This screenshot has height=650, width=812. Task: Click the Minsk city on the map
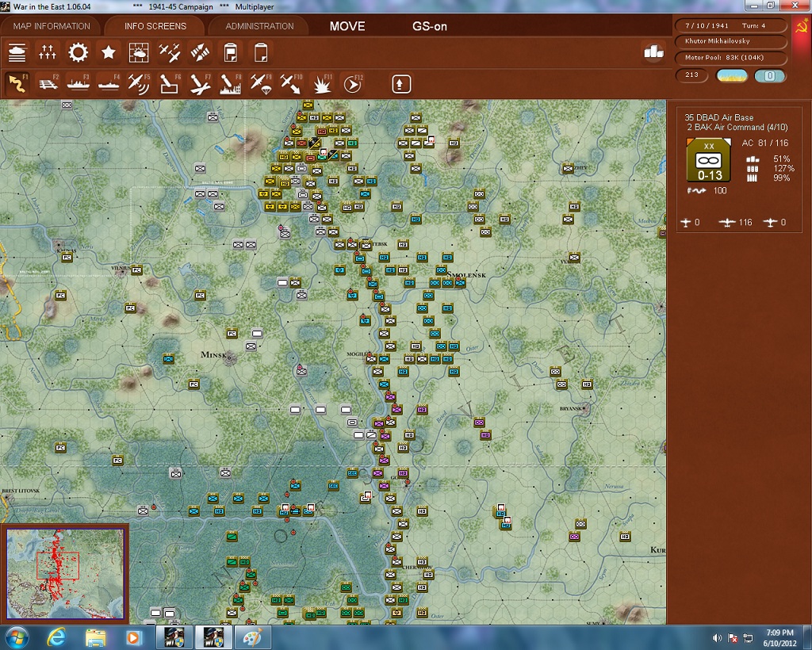pos(229,357)
